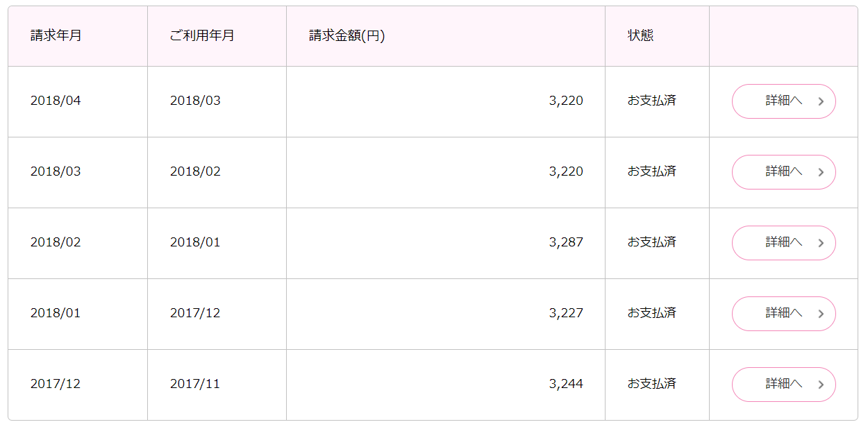Open details for 2017/12 billing

pyautogui.click(x=783, y=385)
